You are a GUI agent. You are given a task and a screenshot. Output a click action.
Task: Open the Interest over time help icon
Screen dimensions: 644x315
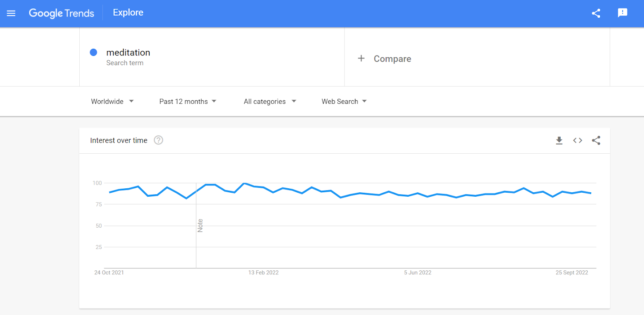(x=159, y=140)
